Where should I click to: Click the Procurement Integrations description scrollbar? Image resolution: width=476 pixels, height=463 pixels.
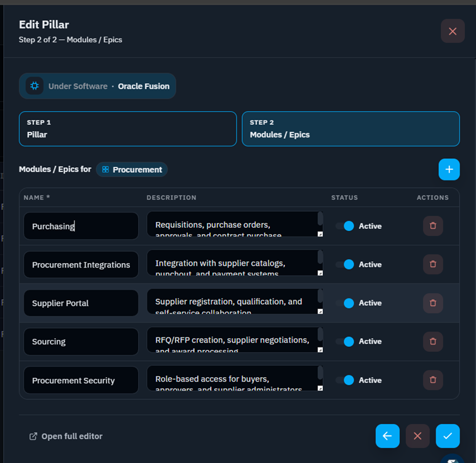(320, 257)
